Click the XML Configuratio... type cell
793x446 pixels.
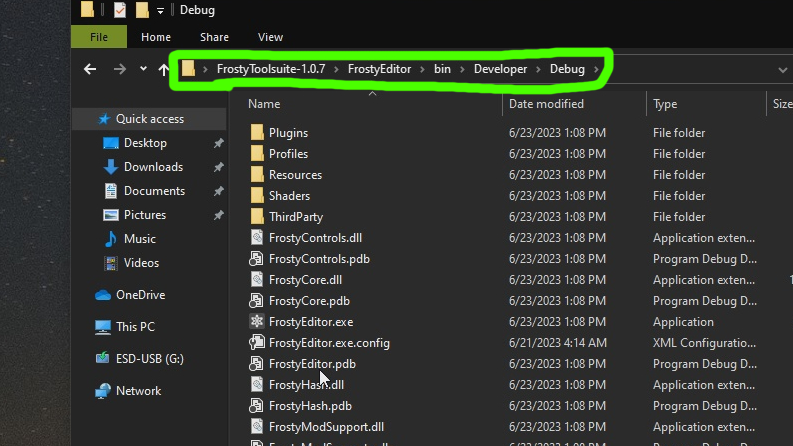pyautogui.click(x=704, y=343)
